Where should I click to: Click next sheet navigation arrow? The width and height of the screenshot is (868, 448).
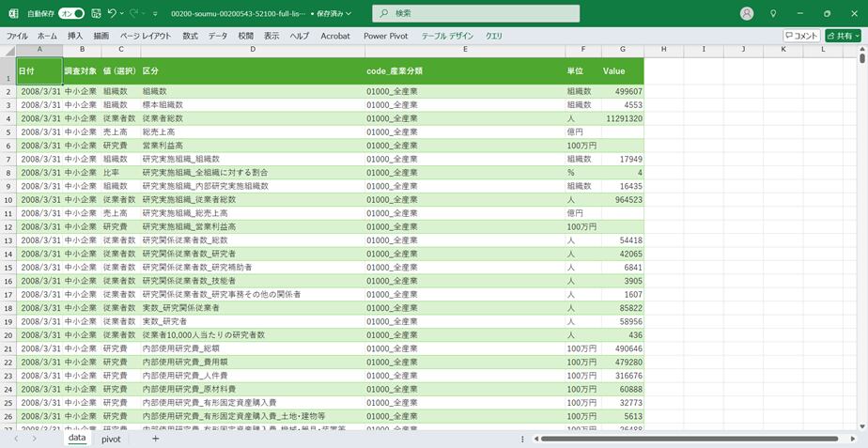[x=35, y=439]
